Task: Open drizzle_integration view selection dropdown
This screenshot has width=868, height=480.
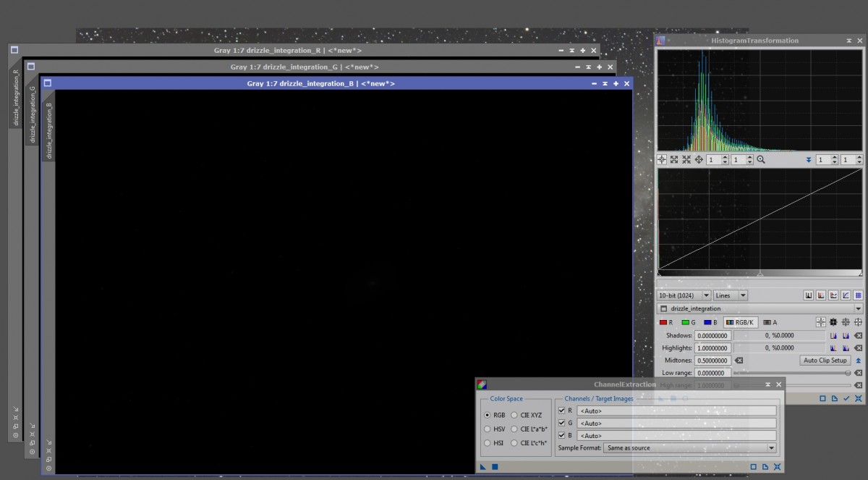Action: [760, 308]
